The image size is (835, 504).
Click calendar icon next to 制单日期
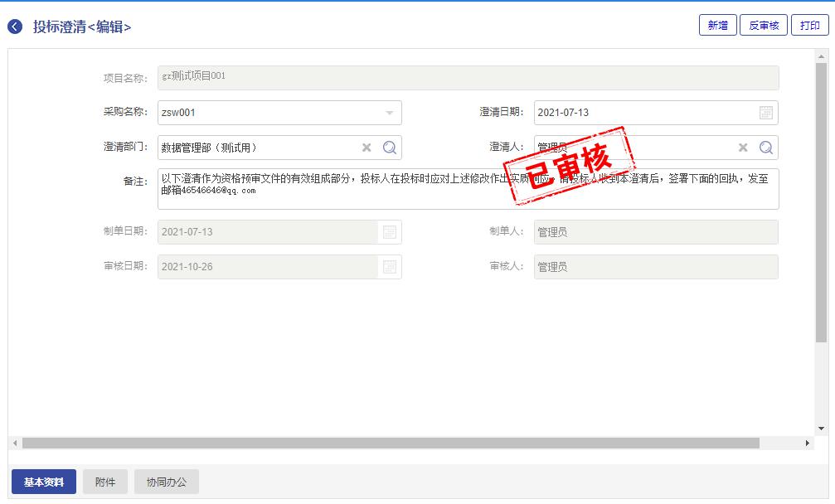[390, 232]
